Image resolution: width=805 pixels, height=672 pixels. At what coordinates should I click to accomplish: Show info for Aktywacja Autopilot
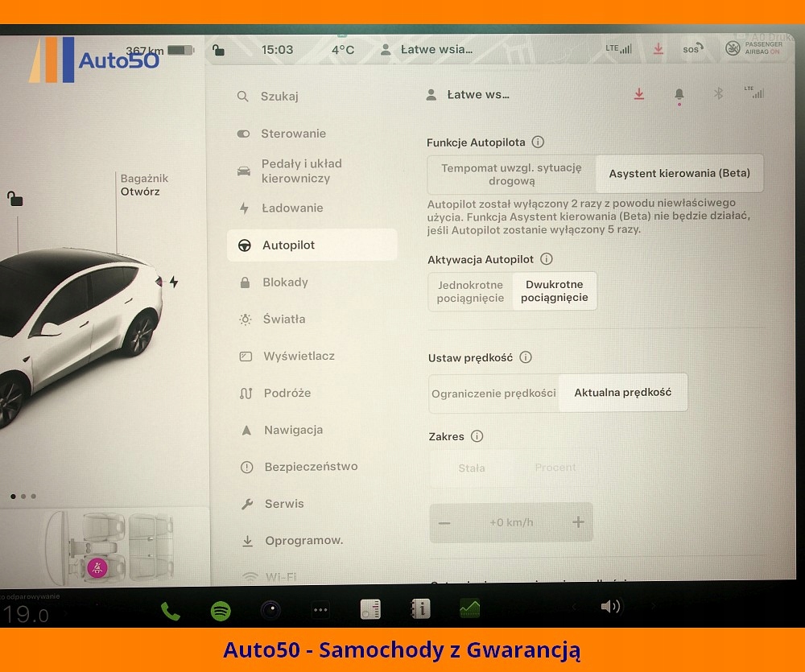[x=547, y=258]
